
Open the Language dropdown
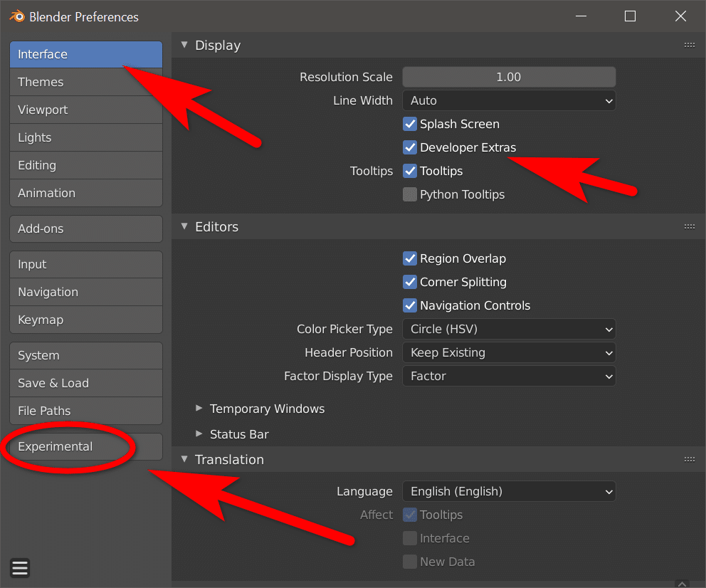[x=509, y=491]
